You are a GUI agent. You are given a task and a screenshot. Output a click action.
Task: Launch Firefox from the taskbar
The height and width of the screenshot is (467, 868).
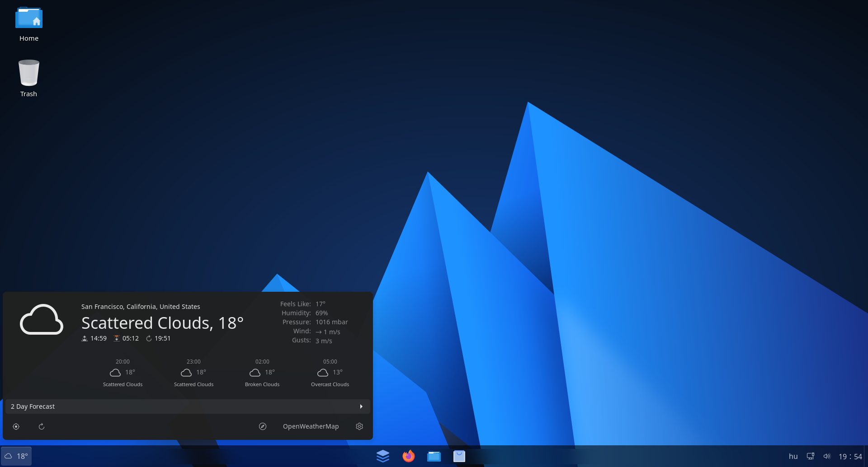[409, 456]
